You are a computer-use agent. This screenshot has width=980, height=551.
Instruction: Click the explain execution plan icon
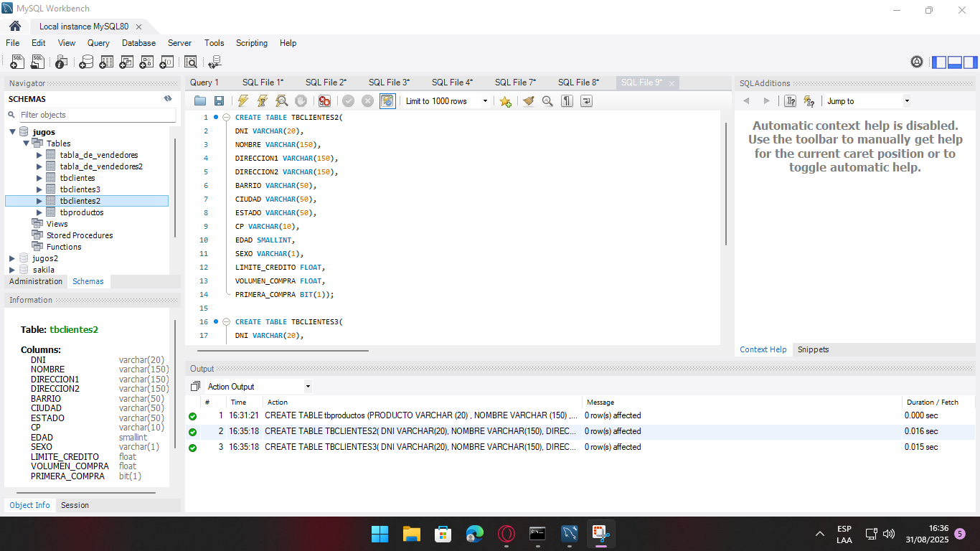(x=282, y=101)
